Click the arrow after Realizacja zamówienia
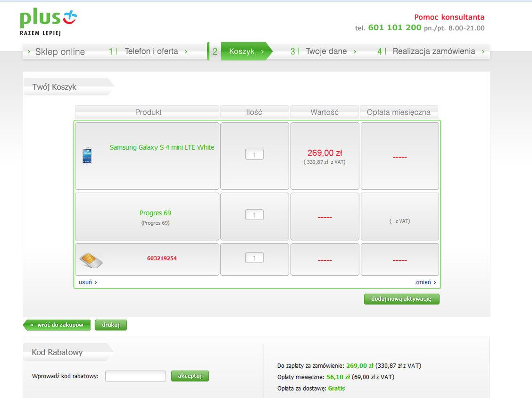Viewport: 532px width, 398px height. tap(483, 51)
